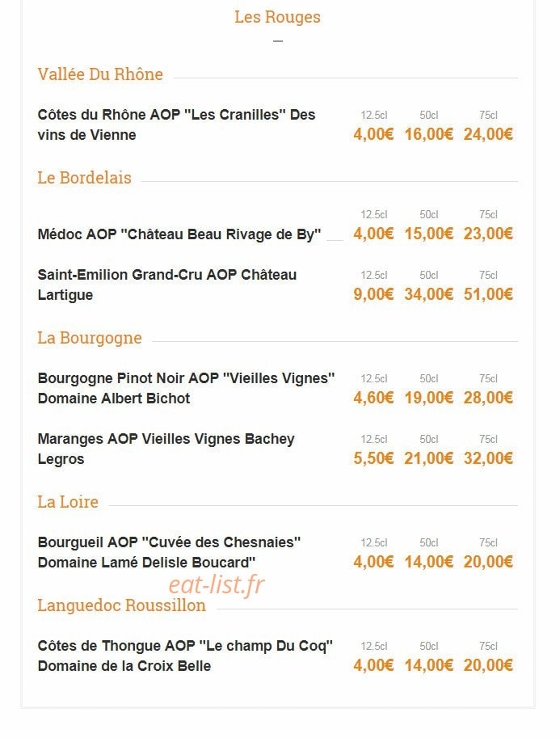
Task: Click the 4,60€ Pinot Noir glass price
Action: pos(373,398)
